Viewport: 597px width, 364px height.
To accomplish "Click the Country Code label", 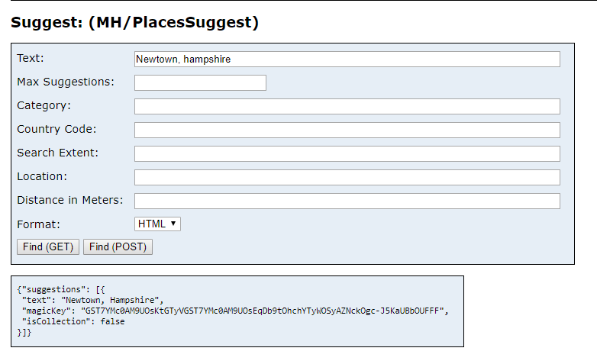I will [56, 129].
